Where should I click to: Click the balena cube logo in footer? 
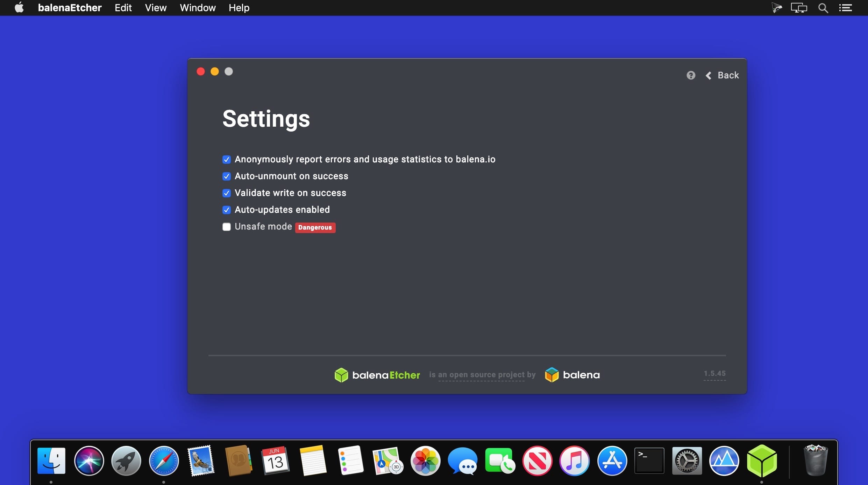(552, 375)
